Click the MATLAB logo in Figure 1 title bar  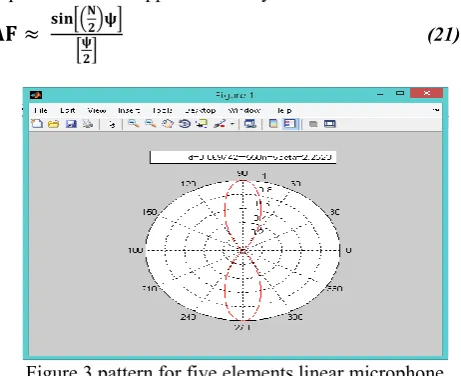[36, 95]
